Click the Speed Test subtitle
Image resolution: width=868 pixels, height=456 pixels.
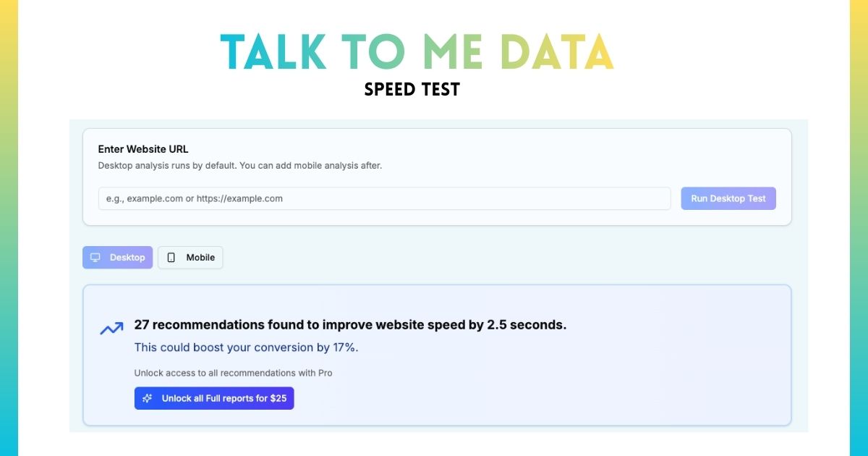[412, 89]
